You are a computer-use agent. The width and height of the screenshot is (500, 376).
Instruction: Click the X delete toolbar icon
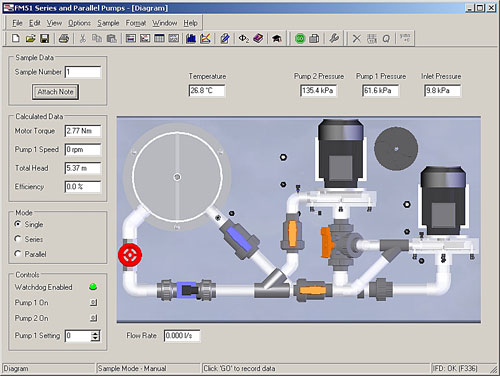[357, 38]
